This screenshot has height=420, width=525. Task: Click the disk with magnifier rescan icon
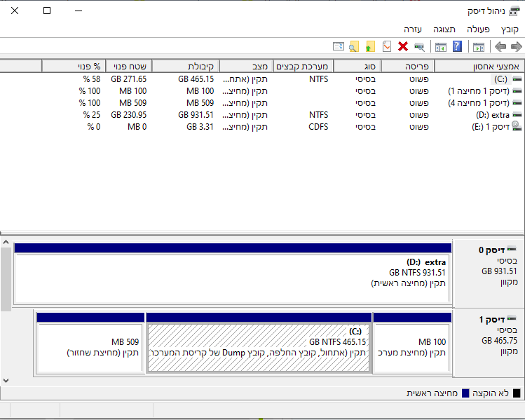419,46
